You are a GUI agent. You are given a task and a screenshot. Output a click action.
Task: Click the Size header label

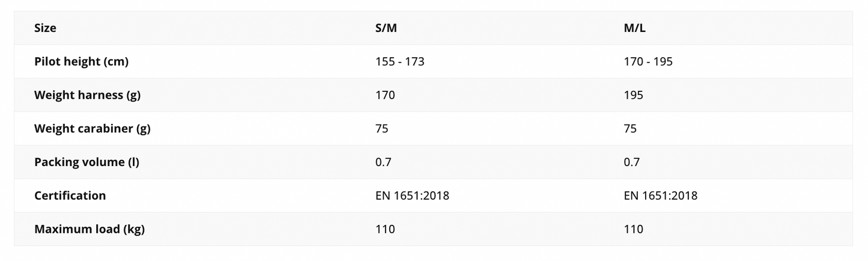pyautogui.click(x=45, y=28)
